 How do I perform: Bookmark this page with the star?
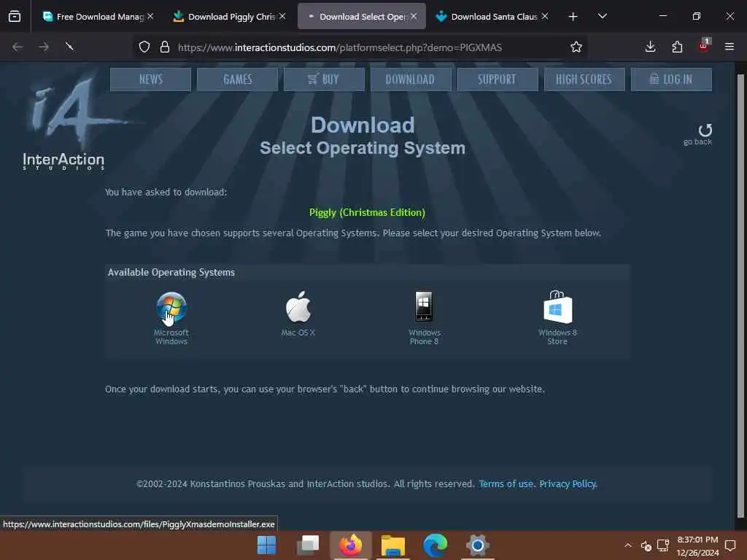click(x=576, y=47)
